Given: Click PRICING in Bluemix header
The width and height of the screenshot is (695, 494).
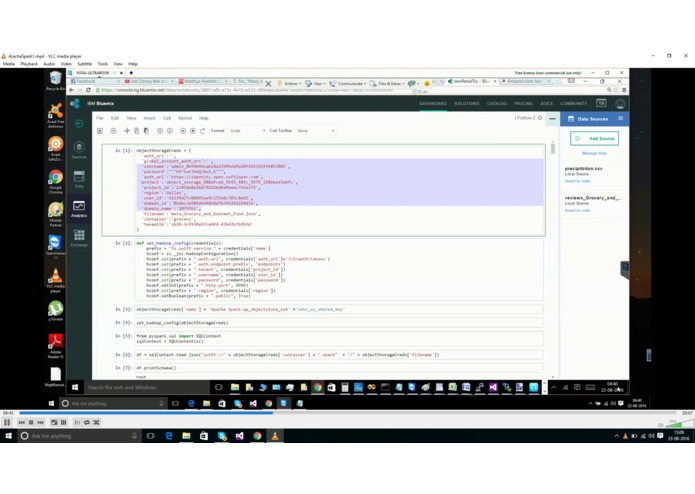Looking at the screenshot, I should tap(523, 104).
